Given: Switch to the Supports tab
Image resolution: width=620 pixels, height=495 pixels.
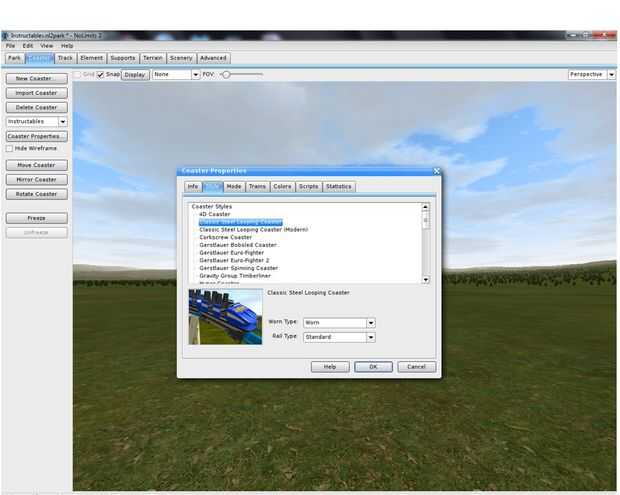Looking at the screenshot, I should (x=123, y=58).
